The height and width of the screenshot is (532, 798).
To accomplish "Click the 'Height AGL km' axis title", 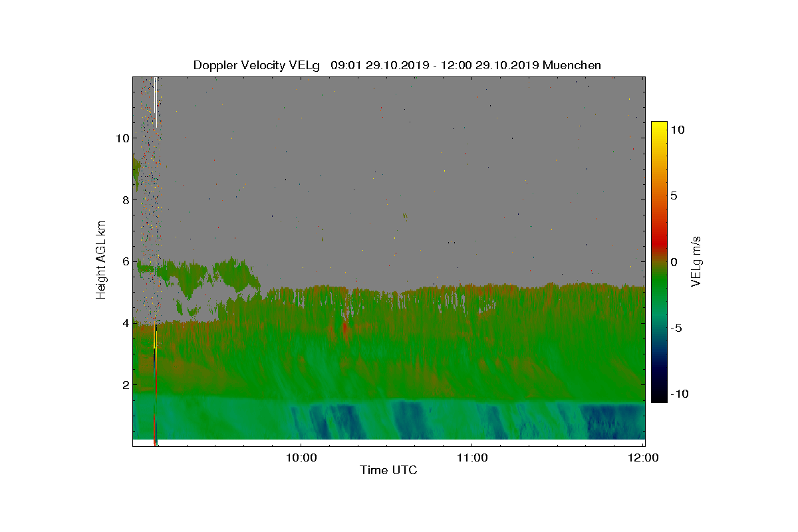I will 101,261.
